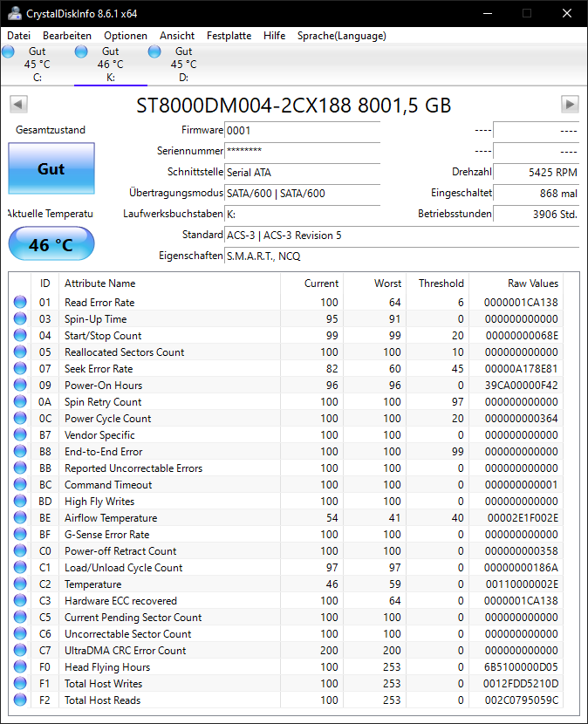The image size is (588, 724).
Task: Click the Übertragungsmodus SATA/600 field
Action: [x=302, y=193]
